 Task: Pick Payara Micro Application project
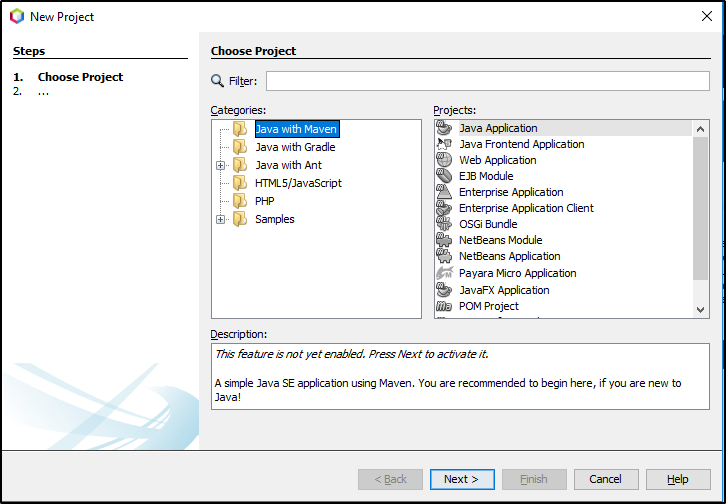[518, 273]
